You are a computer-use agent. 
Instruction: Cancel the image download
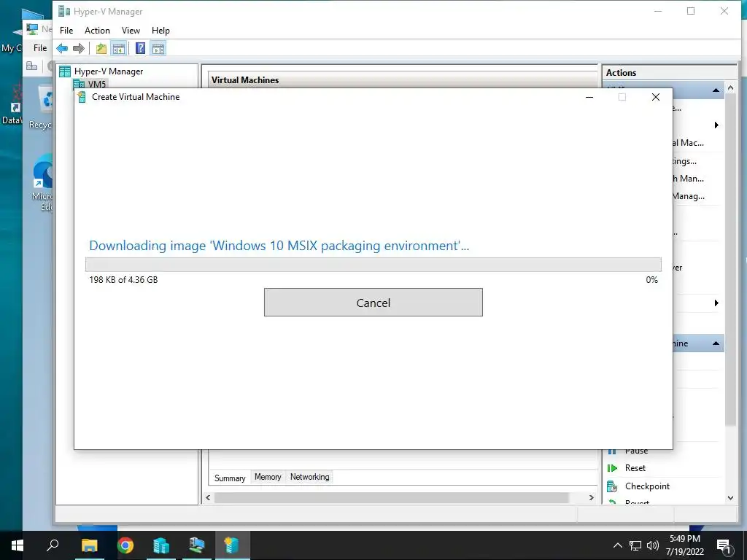(373, 302)
